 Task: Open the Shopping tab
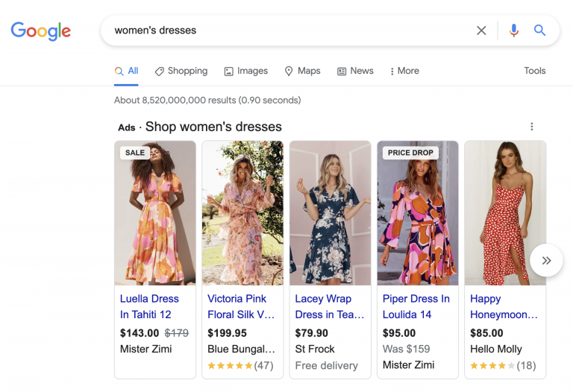(181, 71)
